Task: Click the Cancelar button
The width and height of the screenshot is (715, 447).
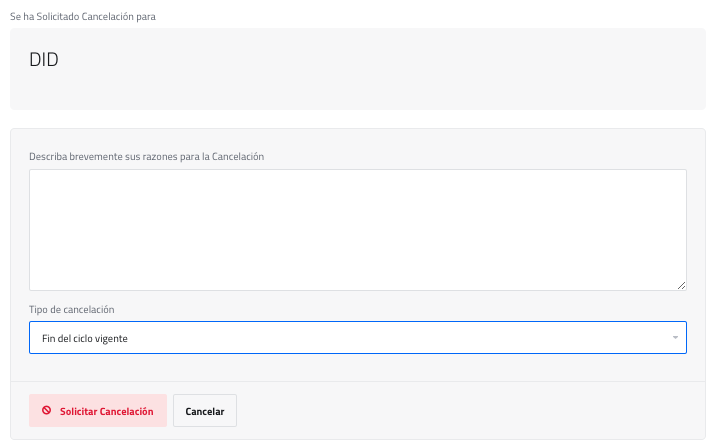Action: [205, 411]
